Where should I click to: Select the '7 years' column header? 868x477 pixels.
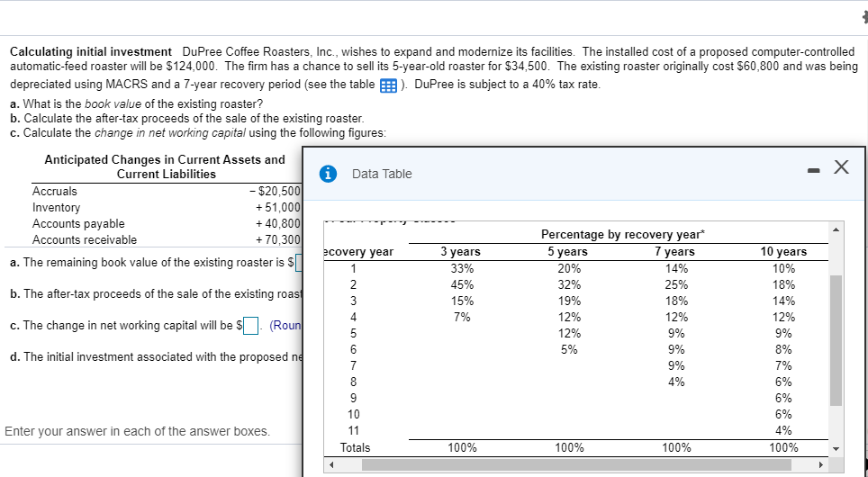click(674, 252)
